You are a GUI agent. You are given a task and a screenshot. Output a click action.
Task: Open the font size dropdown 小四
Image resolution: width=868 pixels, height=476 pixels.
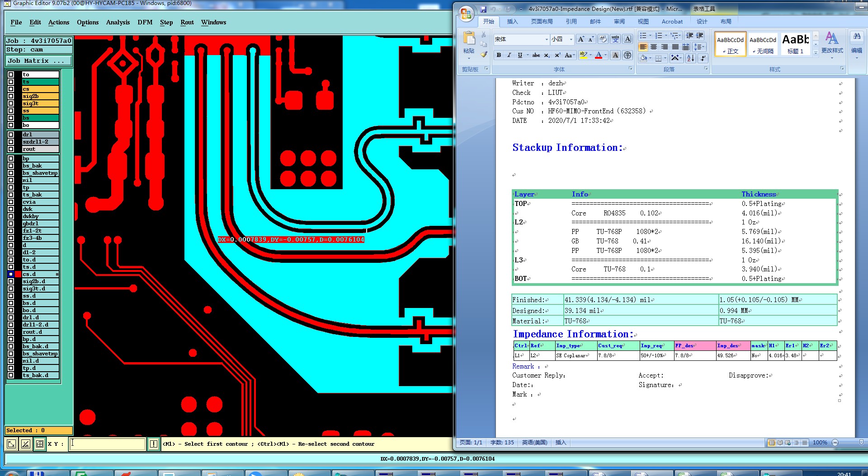pyautogui.click(x=571, y=39)
